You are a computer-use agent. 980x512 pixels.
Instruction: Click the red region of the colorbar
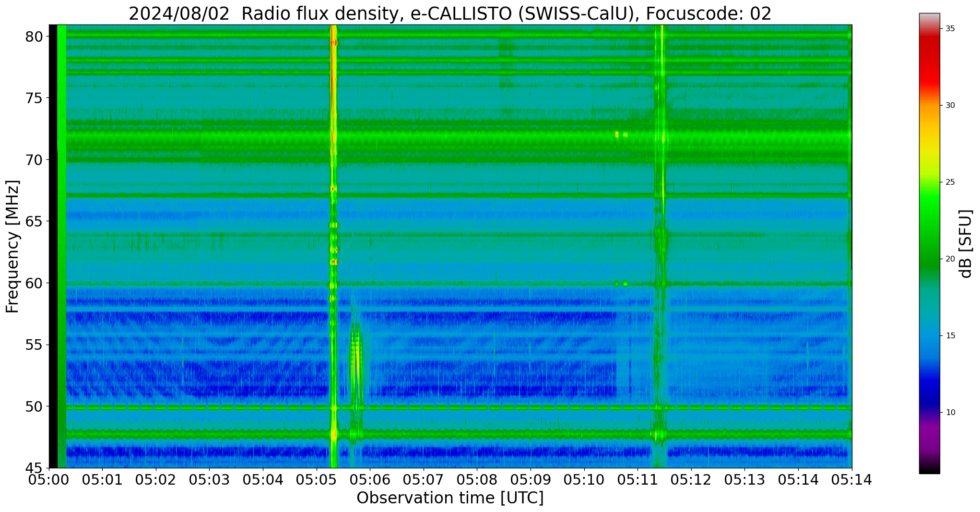pos(929,62)
